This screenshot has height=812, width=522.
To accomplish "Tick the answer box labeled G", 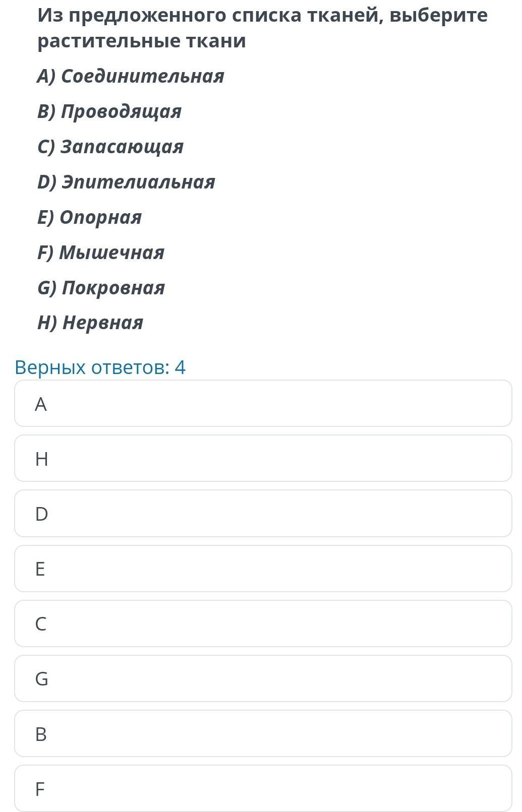I will coord(263,678).
